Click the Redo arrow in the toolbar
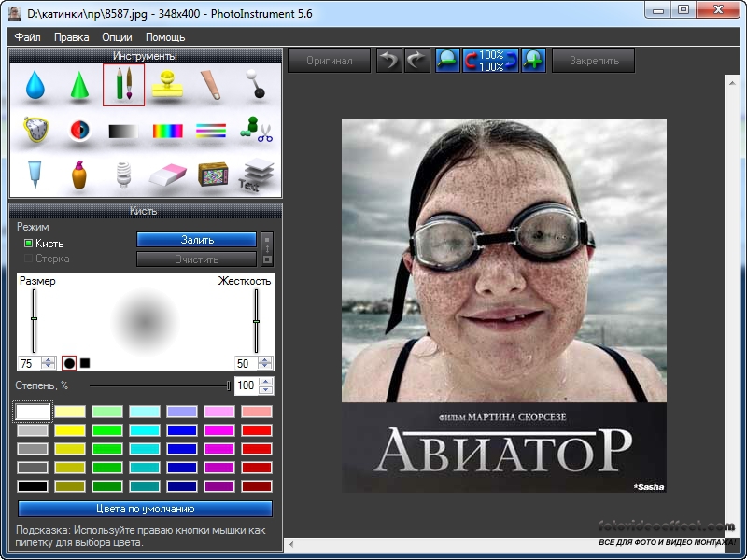This screenshot has width=747, height=560. coord(416,61)
